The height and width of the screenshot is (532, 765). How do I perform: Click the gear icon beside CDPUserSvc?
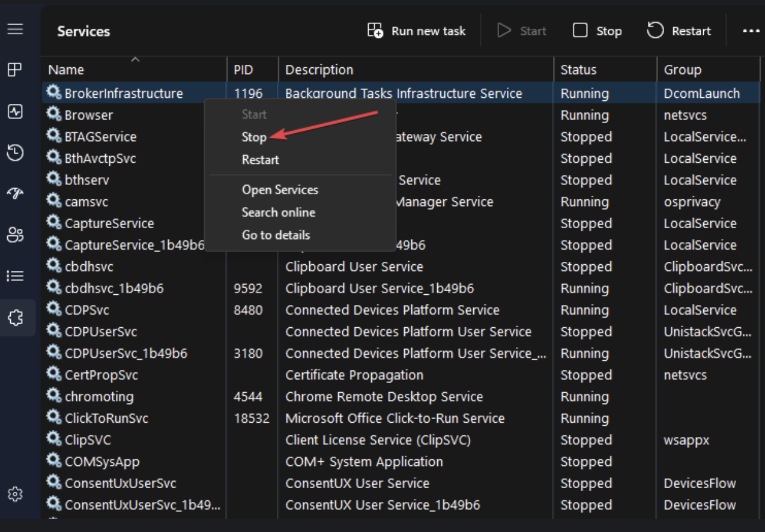pos(54,331)
